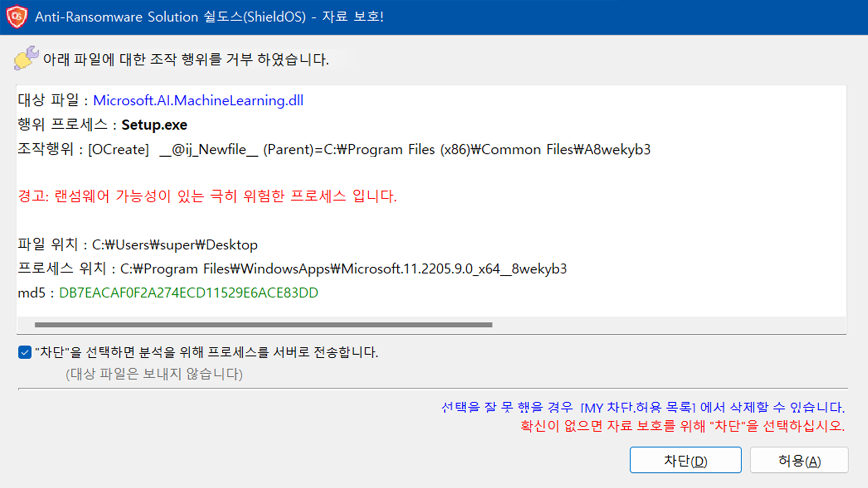Click the 허용(A) allow button

click(x=799, y=460)
